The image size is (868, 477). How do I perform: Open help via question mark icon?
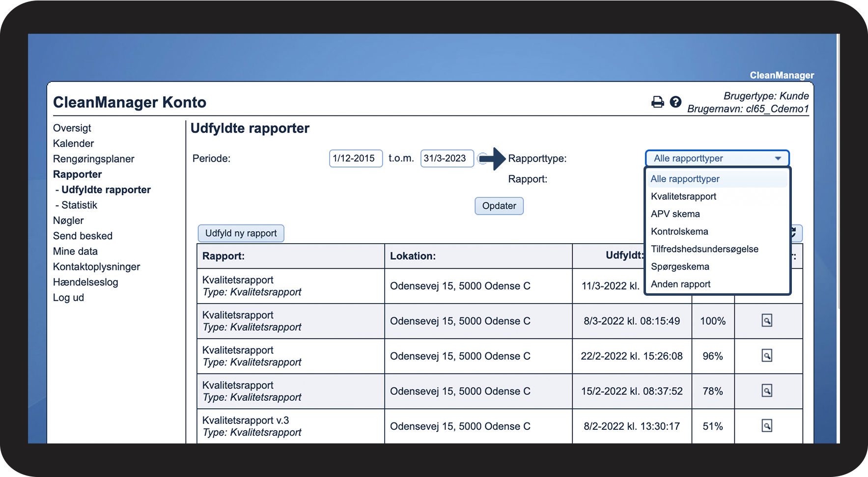675,102
